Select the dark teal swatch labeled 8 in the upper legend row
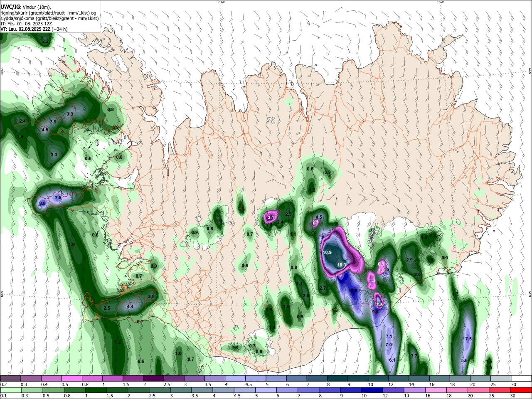The width and height of the screenshot is (532, 399). pyautogui.click(x=337, y=378)
